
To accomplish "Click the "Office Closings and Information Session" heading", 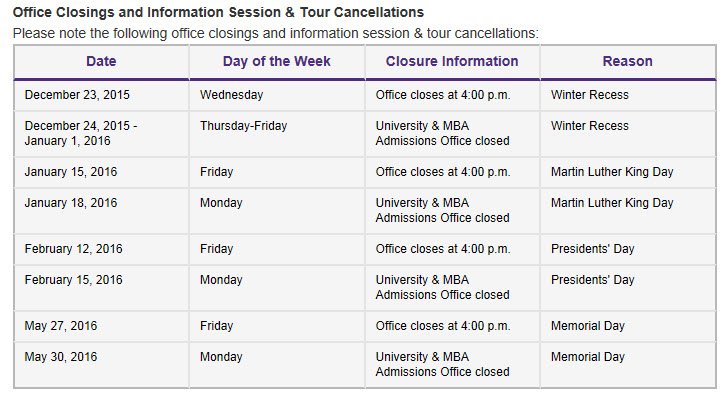I will tap(218, 13).
